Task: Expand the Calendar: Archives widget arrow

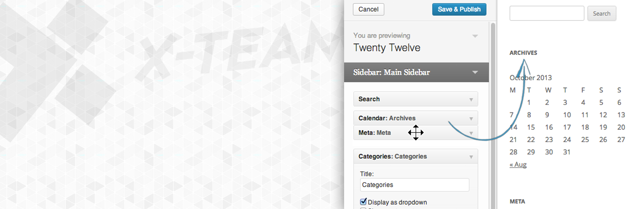Action: 471,119
